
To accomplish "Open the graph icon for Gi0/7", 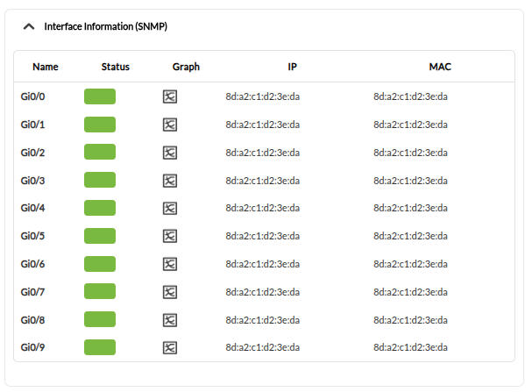I will coord(170,292).
